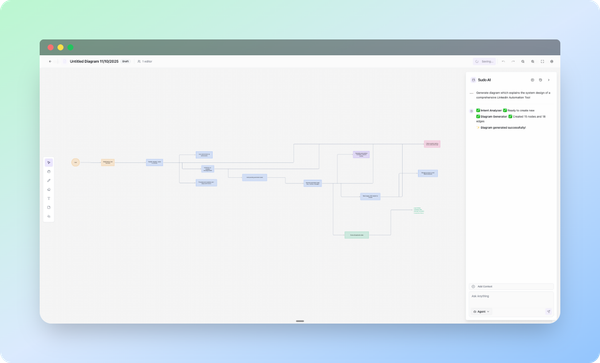Undo the last action
The width and height of the screenshot is (600, 363).
[x=503, y=61]
